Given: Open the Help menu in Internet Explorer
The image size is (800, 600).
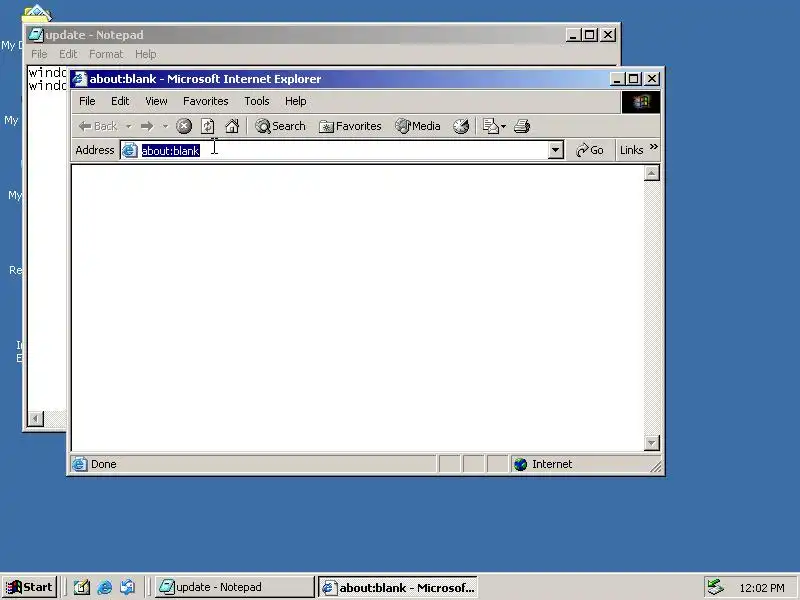Looking at the screenshot, I should [295, 101].
